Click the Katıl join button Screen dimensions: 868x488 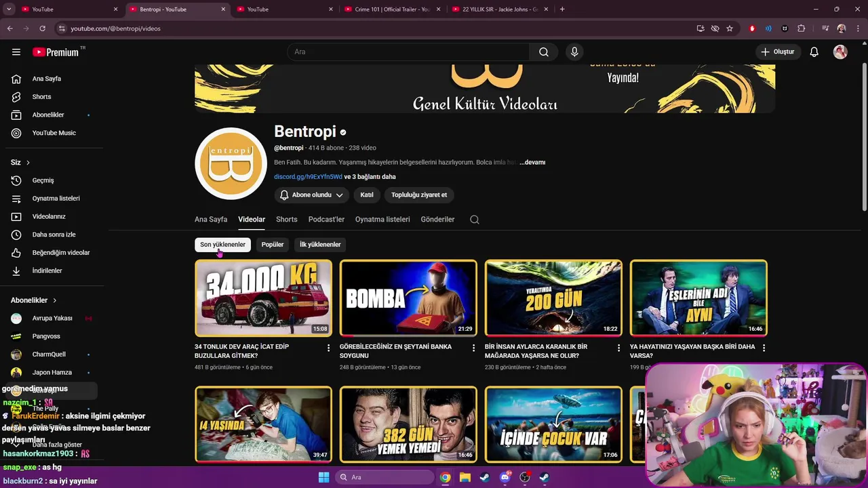pos(367,195)
